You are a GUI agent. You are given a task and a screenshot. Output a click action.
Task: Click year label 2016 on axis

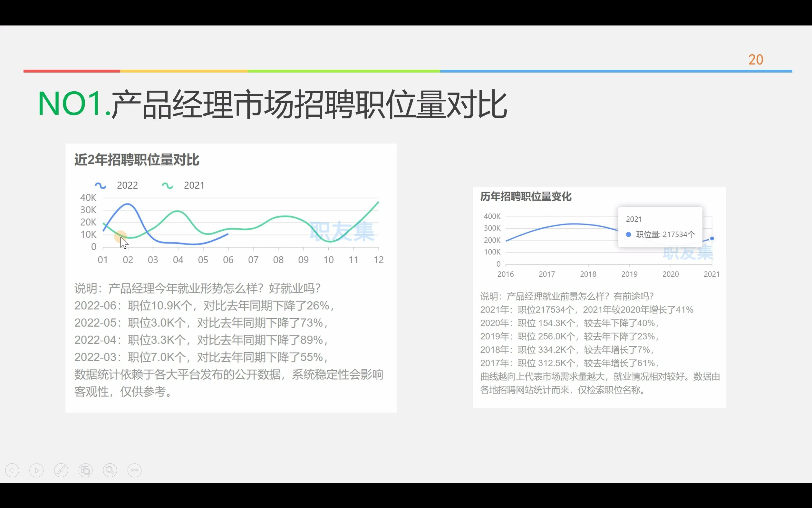505,274
